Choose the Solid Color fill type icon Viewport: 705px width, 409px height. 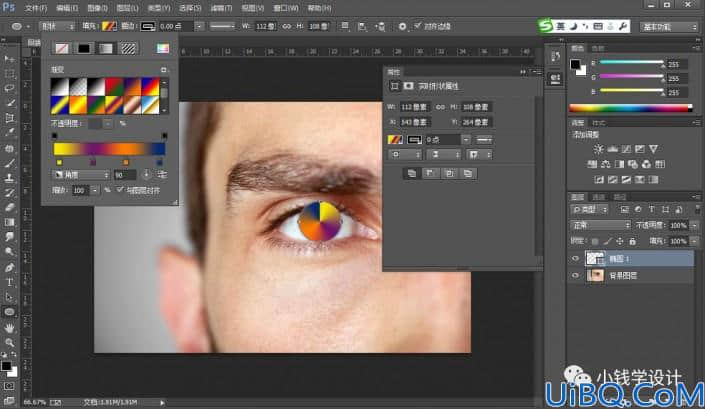pyautogui.click(x=84, y=49)
